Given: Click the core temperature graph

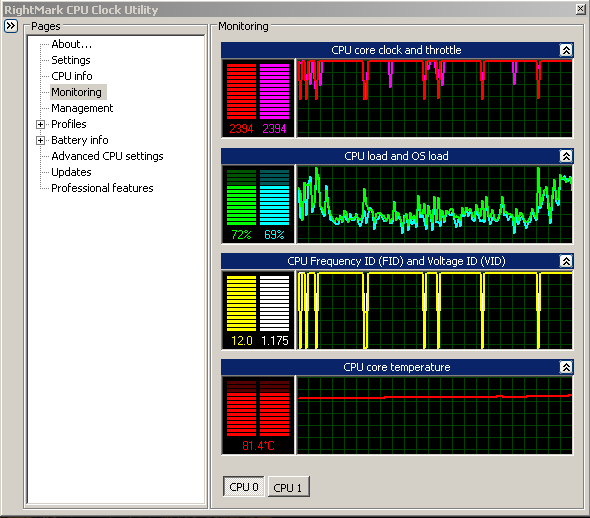Looking at the screenshot, I should point(435,415).
